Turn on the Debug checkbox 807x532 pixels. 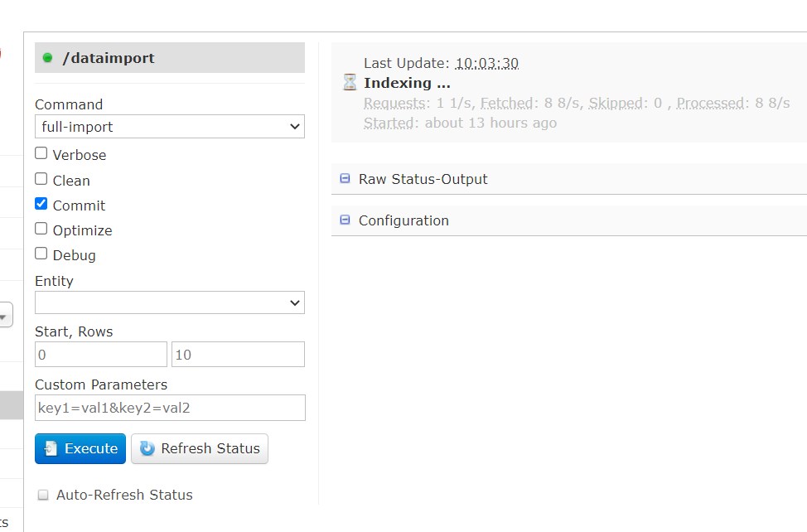click(41, 254)
